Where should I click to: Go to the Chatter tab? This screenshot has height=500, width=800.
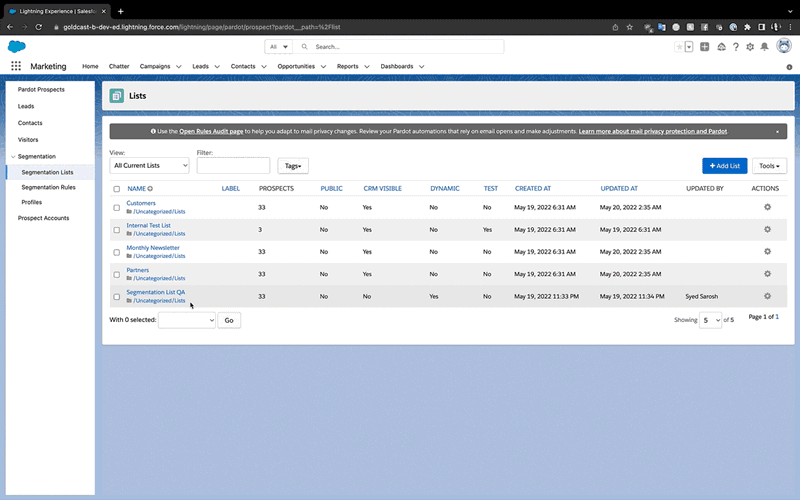(x=119, y=66)
